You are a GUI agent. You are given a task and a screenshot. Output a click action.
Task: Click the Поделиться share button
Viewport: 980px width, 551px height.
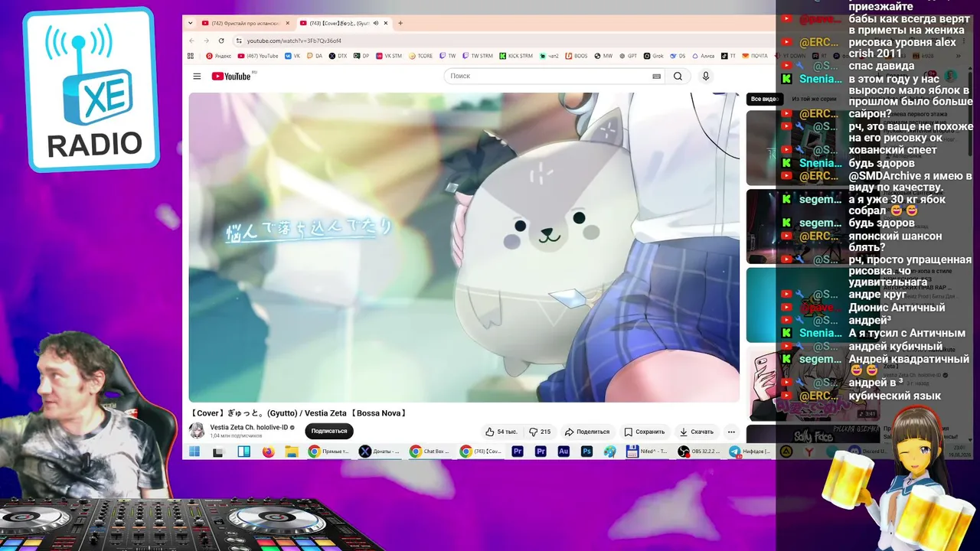tap(587, 432)
